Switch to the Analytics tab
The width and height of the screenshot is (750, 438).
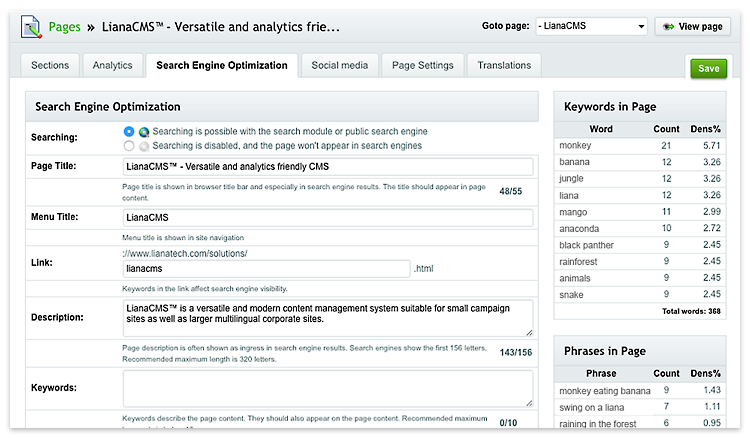(x=112, y=66)
